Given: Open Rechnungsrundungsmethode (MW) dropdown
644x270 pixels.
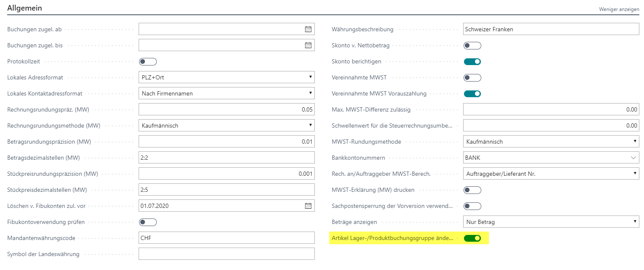Looking at the screenshot, I should tap(226, 125).
